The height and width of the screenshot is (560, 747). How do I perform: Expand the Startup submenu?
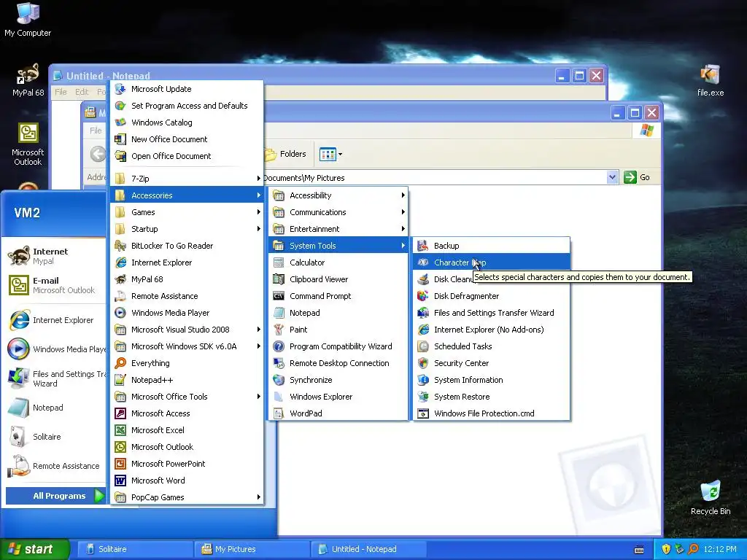pyautogui.click(x=187, y=229)
